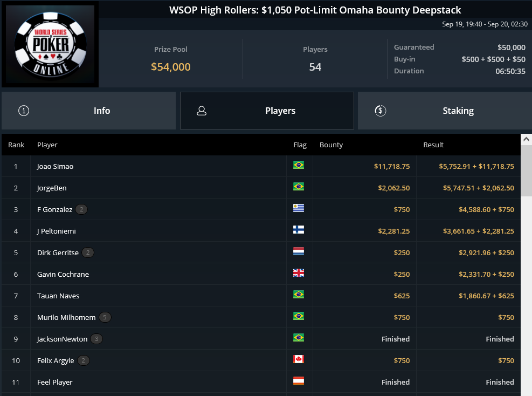Click the duration 06:50:35 value
Viewport: 532px width, 396px height.
(x=510, y=71)
